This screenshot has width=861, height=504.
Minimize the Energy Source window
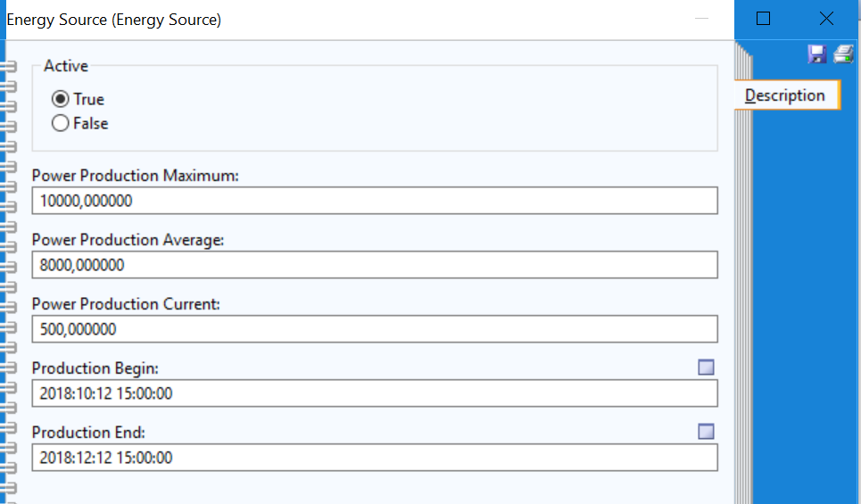tap(702, 19)
